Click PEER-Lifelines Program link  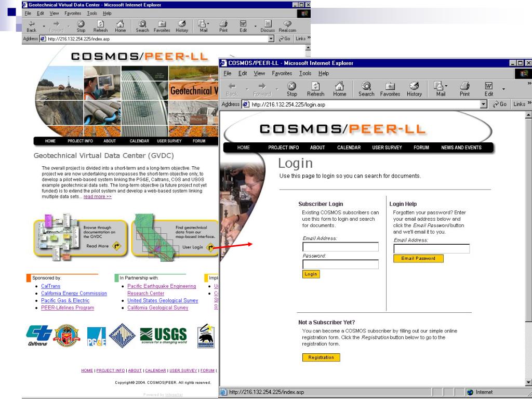(x=68, y=308)
